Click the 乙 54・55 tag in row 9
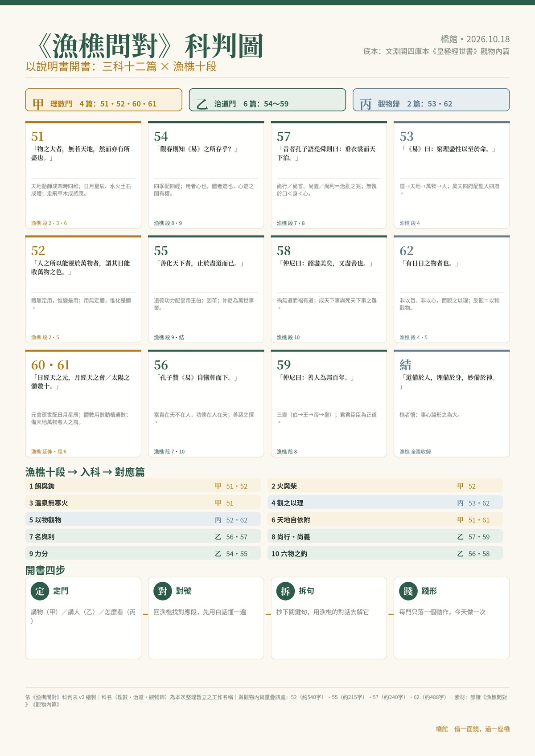Image resolution: width=535 pixels, height=756 pixels. [x=231, y=554]
